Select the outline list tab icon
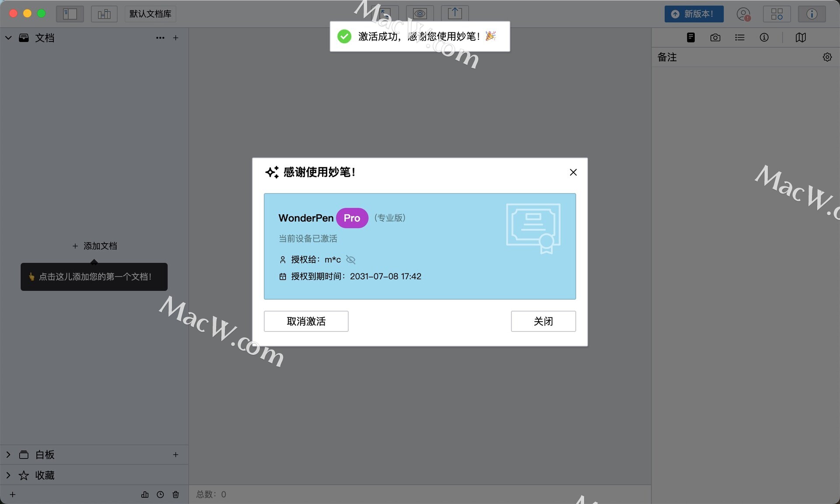 pos(740,38)
